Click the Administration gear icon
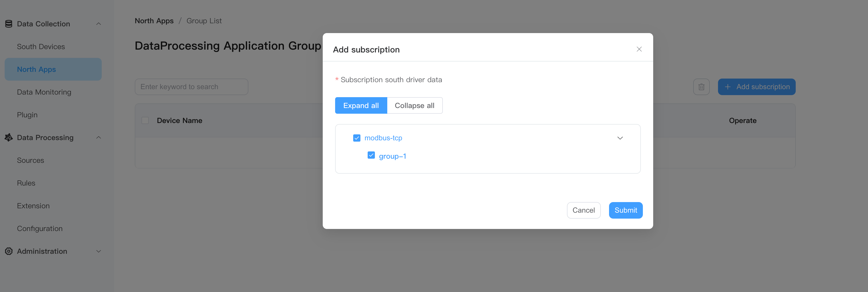The height and width of the screenshot is (292, 868). pos(9,251)
